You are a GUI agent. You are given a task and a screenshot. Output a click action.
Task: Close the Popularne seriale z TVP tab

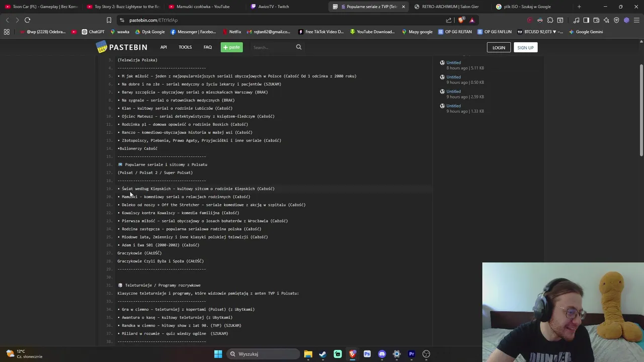(403, 7)
